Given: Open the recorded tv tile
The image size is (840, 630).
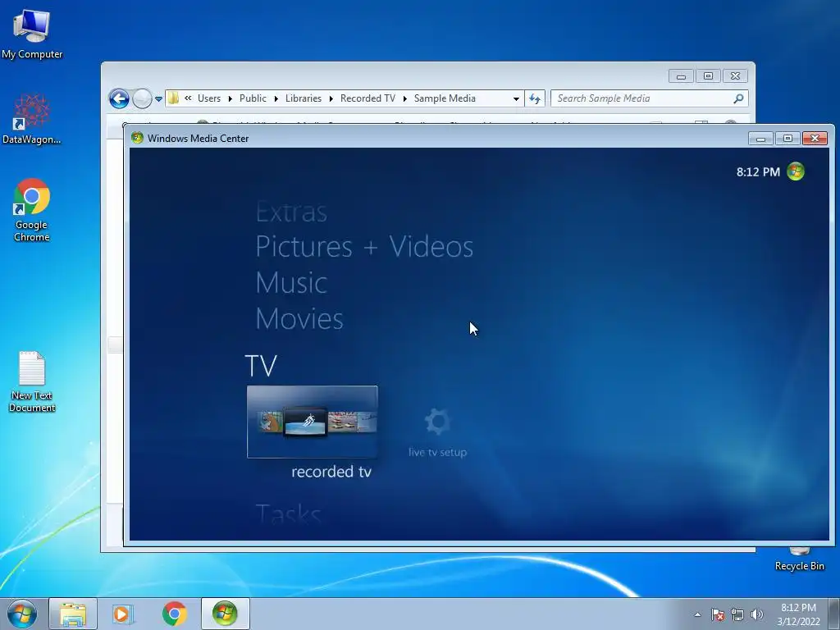Looking at the screenshot, I should click(313, 422).
